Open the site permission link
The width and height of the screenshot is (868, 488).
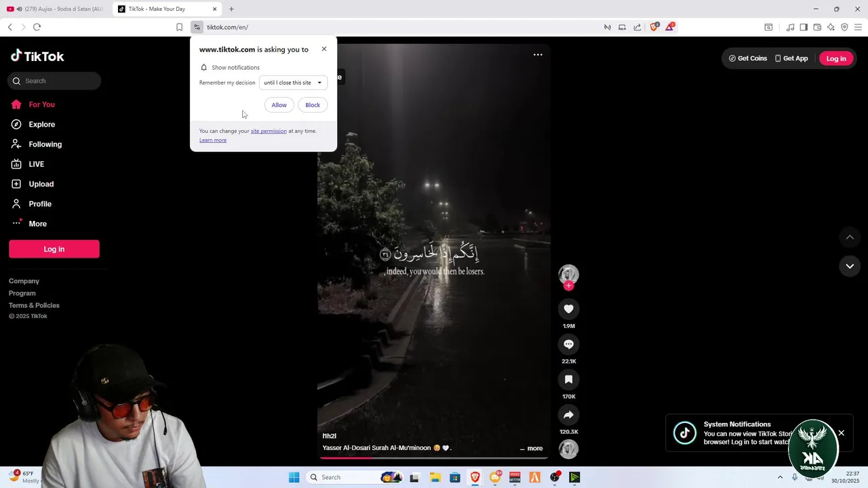tap(269, 131)
